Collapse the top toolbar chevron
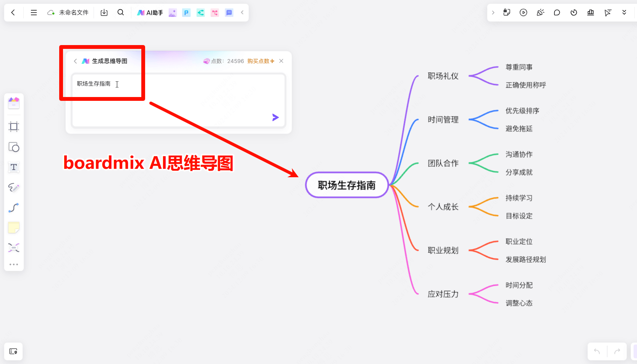Screen dimensions: 637x364 point(242,13)
